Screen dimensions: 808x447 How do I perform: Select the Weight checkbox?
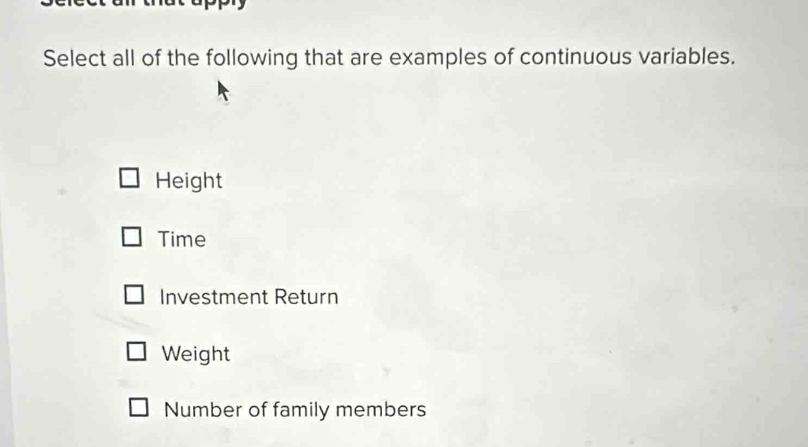point(136,352)
